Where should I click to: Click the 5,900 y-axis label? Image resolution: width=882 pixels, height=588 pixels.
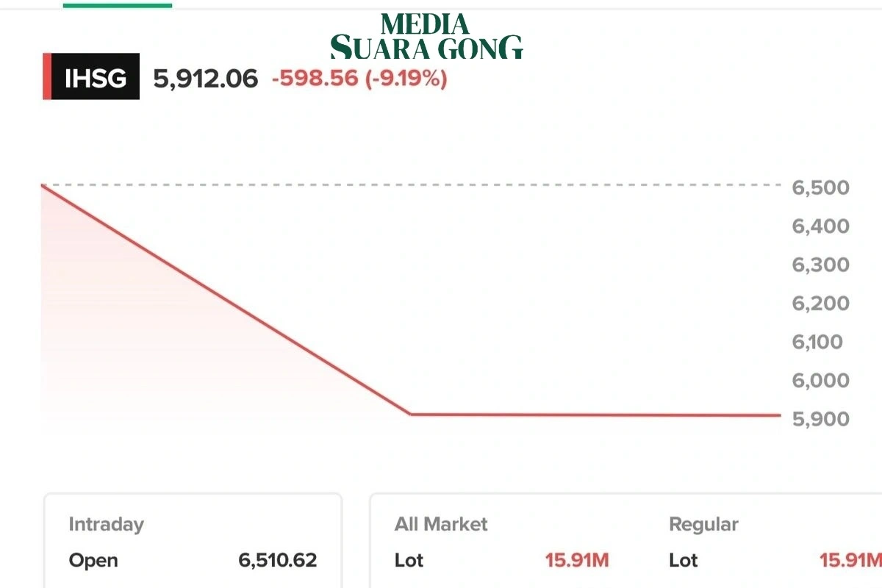[820, 419]
